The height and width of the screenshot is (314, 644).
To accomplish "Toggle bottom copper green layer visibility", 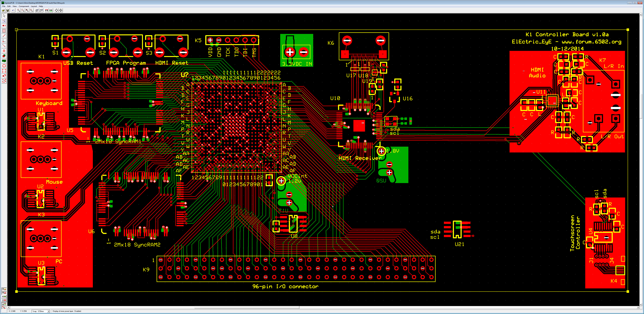I will 4,304.
